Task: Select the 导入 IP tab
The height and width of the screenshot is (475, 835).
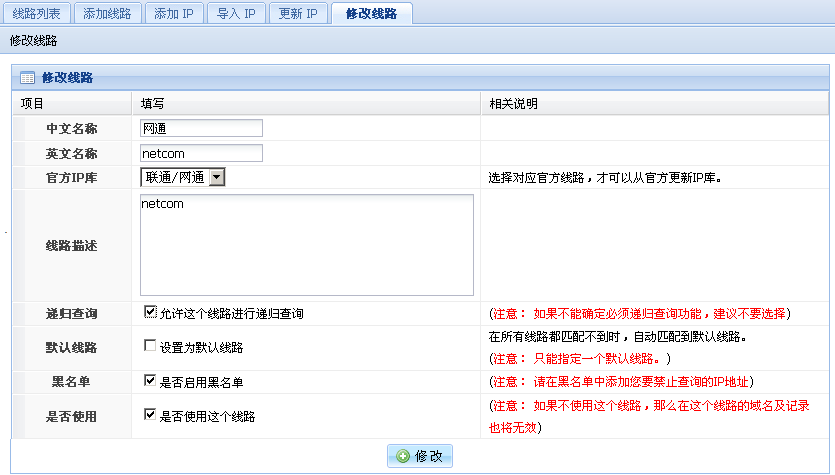Action: [235, 13]
